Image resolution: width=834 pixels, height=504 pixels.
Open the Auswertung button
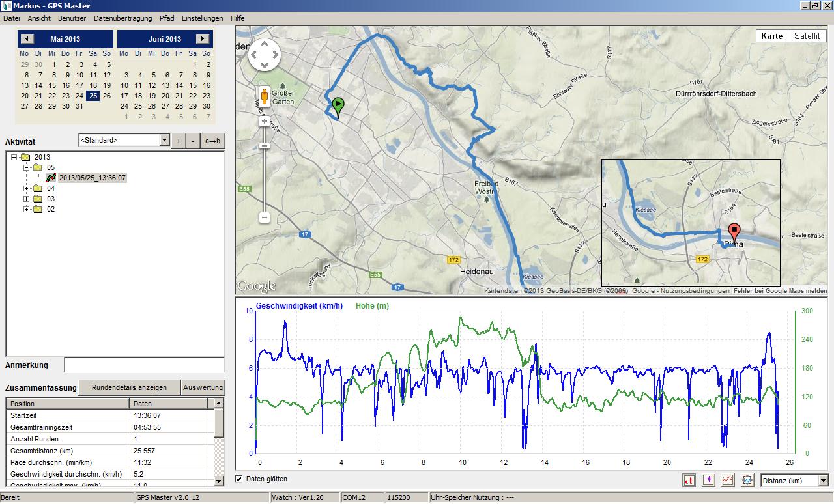(203, 387)
